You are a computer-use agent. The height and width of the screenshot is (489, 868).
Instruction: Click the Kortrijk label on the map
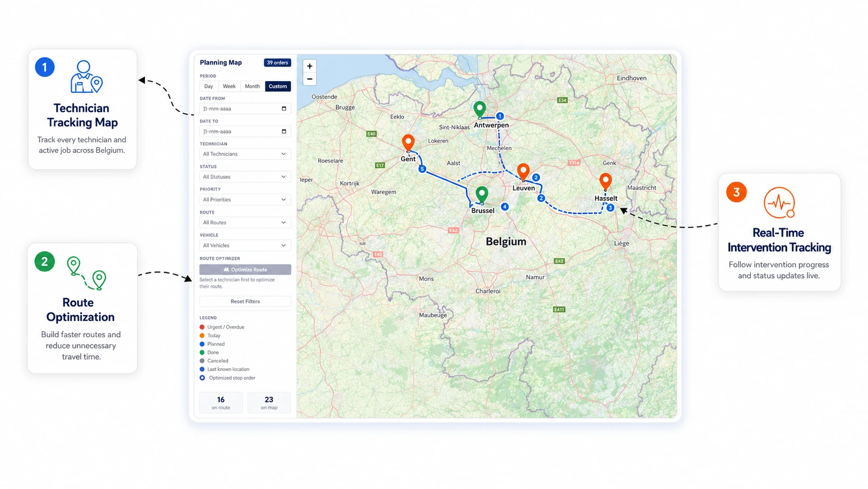pos(349,183)
